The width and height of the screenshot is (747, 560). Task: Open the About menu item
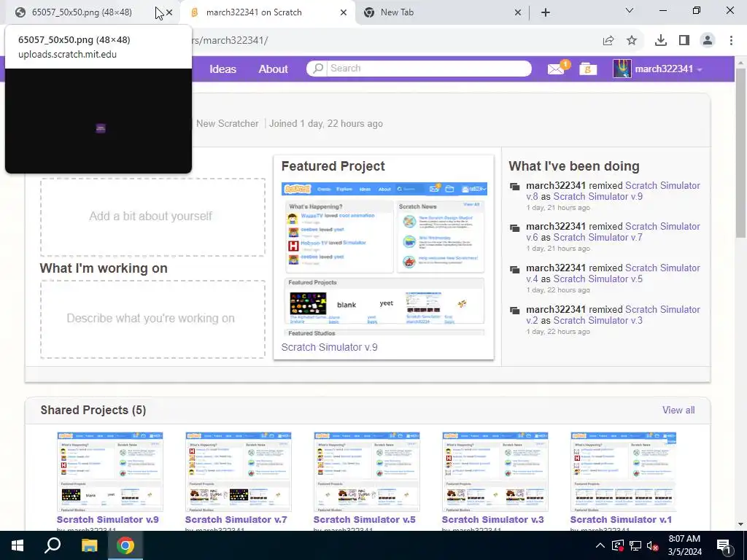pos(273,69)
